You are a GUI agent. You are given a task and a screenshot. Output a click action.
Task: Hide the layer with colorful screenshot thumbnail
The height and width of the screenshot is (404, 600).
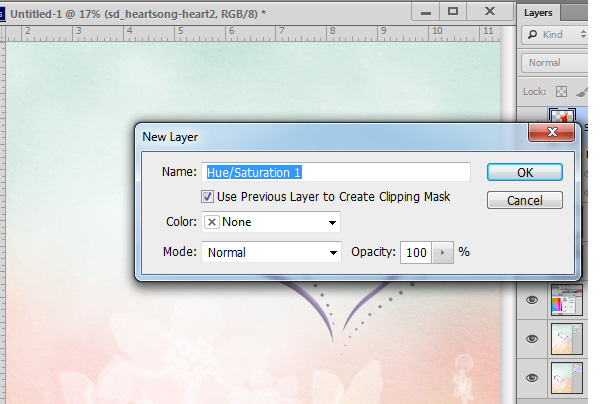(x=532, y=300)
